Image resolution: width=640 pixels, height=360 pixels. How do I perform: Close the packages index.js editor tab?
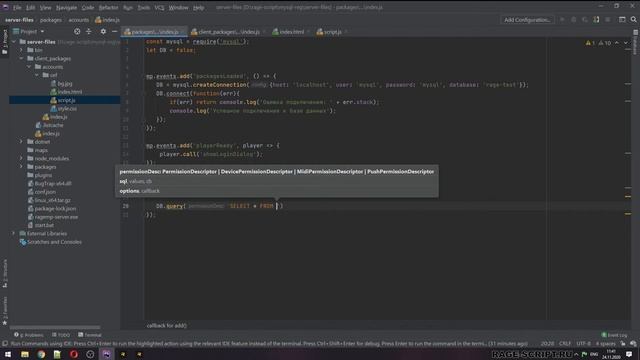182,32
